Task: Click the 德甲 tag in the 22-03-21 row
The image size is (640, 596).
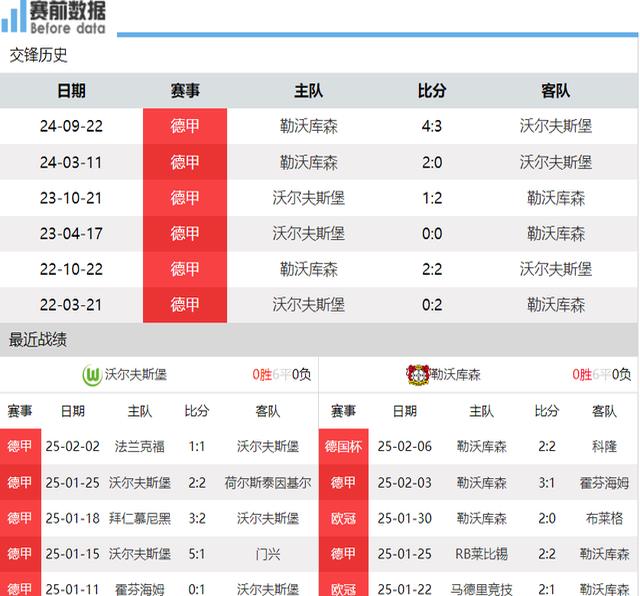Action: click(x=185, y=305)
